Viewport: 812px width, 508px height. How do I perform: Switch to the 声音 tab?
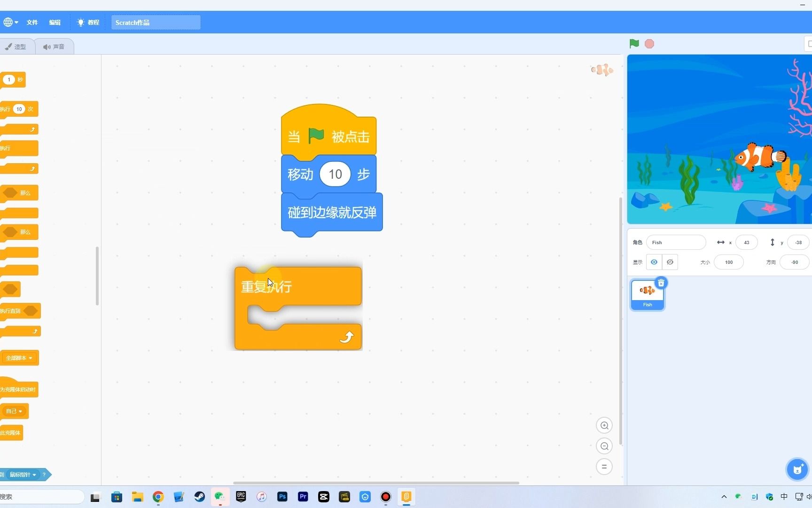click(x=55, y=46)
